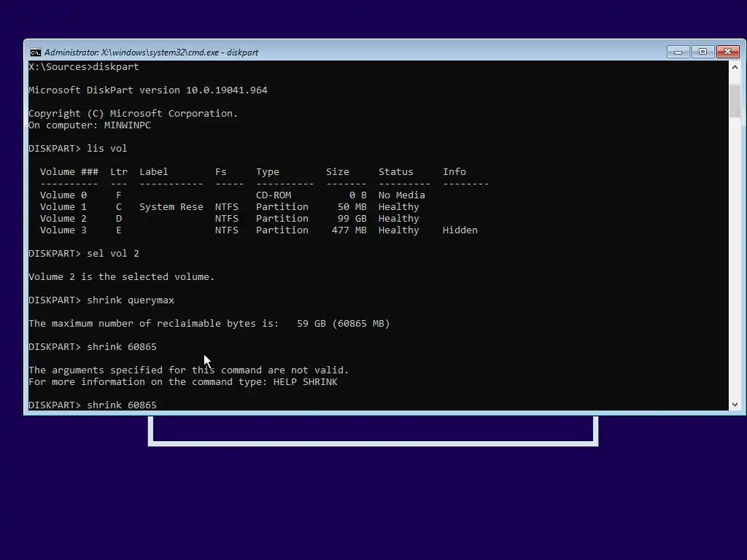Click the 'Volume ###' column header

(x=69, y=172)
